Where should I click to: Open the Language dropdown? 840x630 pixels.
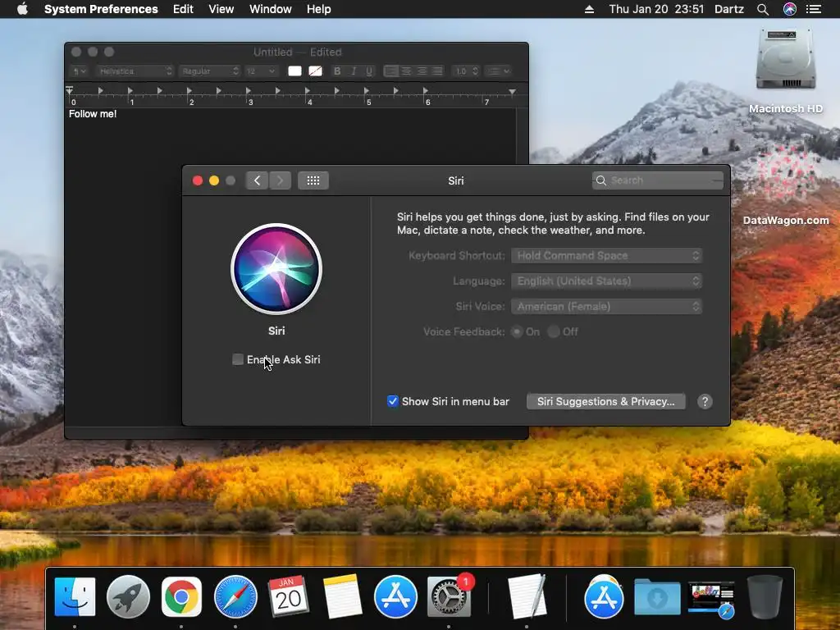pos(606,281)
